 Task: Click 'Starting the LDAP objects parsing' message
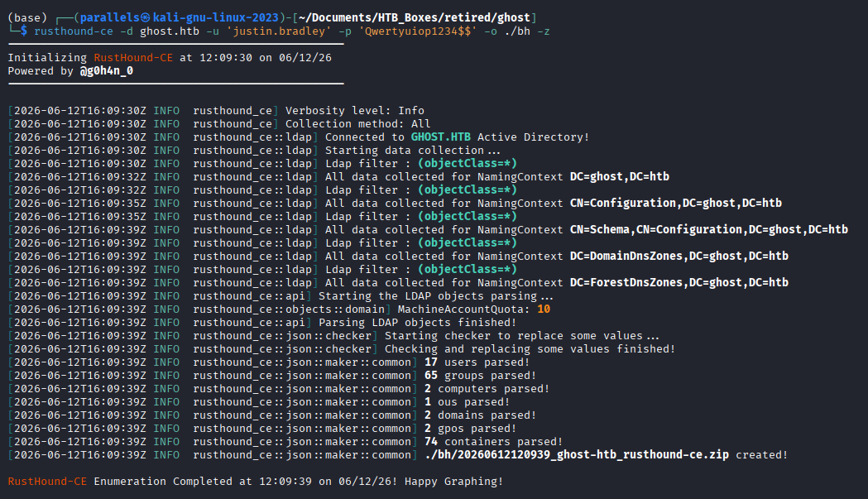click(436, 296)
